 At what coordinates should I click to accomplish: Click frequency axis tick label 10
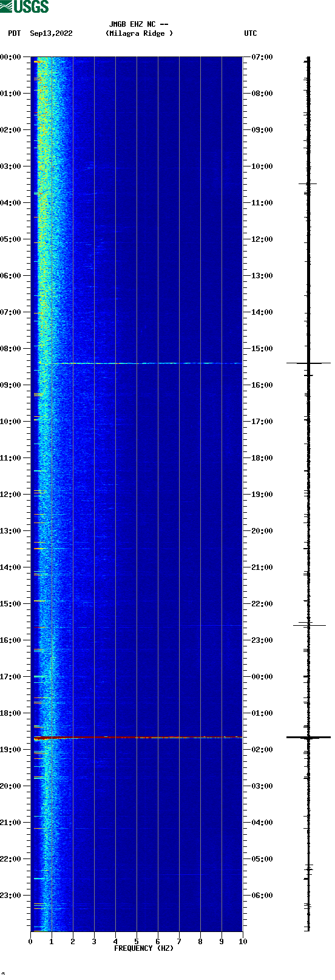pos(243,942)
